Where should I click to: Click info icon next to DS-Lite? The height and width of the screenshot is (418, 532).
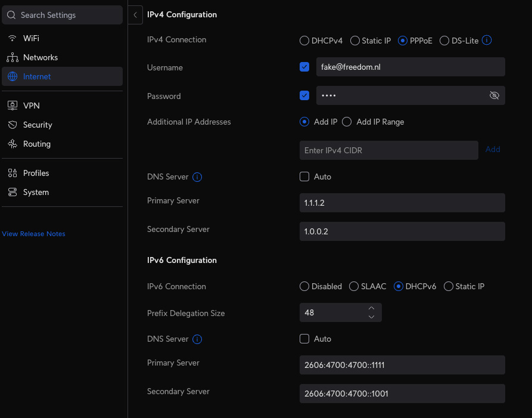tap(487, 41)
